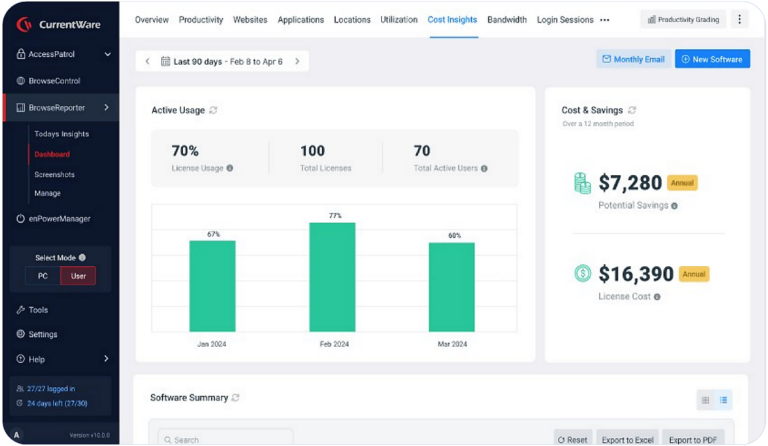Click the New Software button
The height and width of the screenshot is (446, 768).
tap(712, 59)
